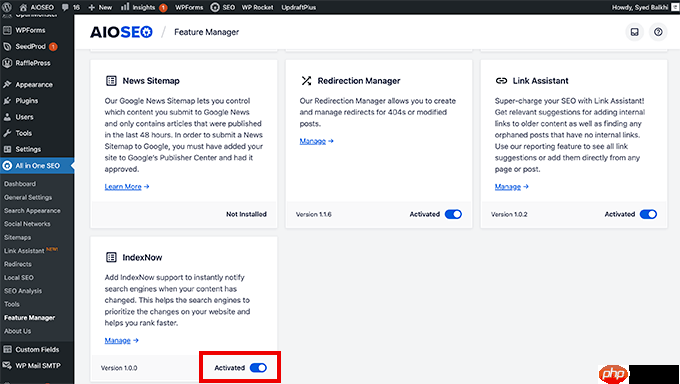The image size is (680, 384).
Task: Click Not Installed on News Sitemap
Action: coord(246,214)
